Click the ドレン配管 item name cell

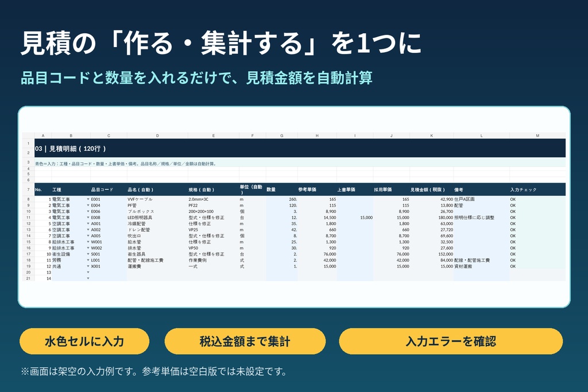pos(157,230)
